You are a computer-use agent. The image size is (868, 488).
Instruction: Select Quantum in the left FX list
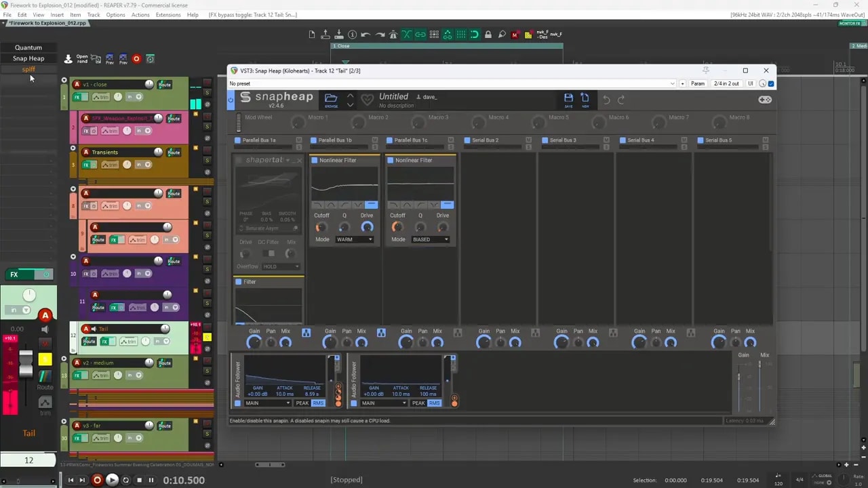click(28, 47)
